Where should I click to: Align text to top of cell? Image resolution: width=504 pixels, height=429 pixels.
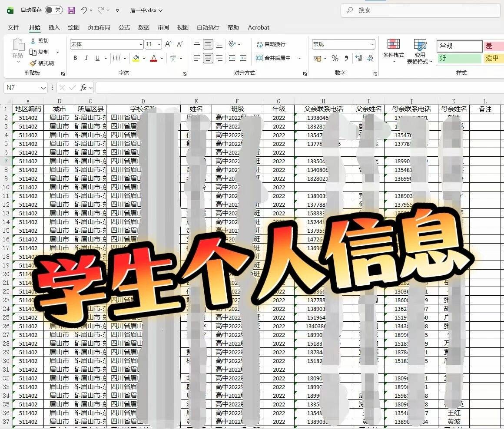pos(197,44)
